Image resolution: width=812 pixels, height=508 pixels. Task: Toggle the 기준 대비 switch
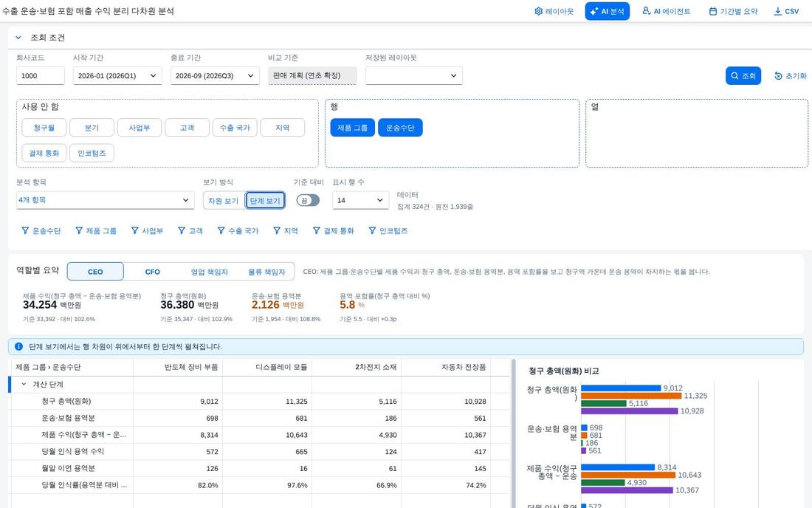point(308,200)
